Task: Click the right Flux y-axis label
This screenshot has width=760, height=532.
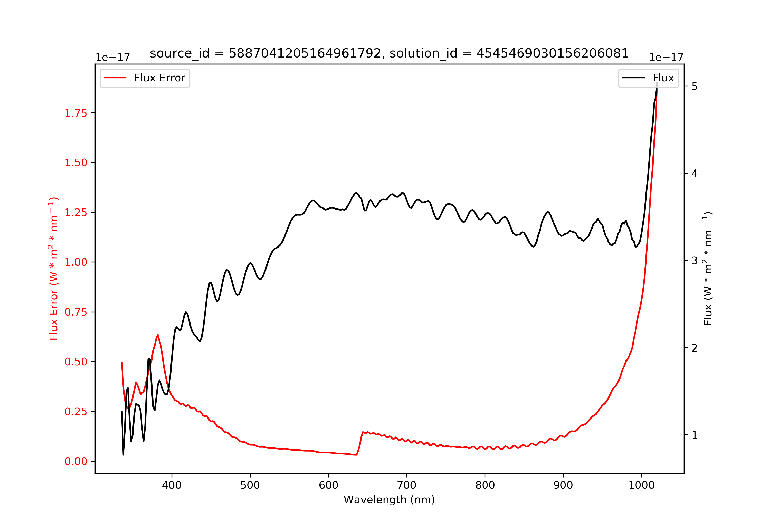Action: pyautogui.click(x=708, y=269)
